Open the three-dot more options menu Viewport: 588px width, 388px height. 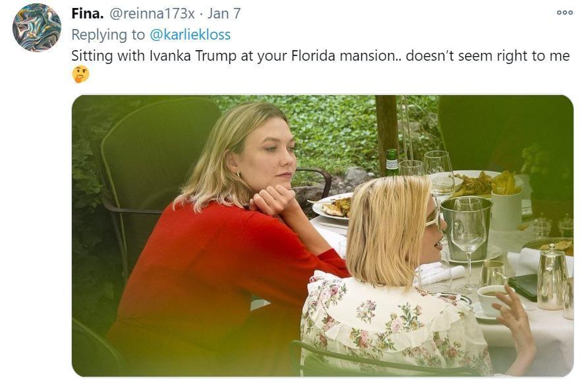pyautogui.click(x=564, y=13)
